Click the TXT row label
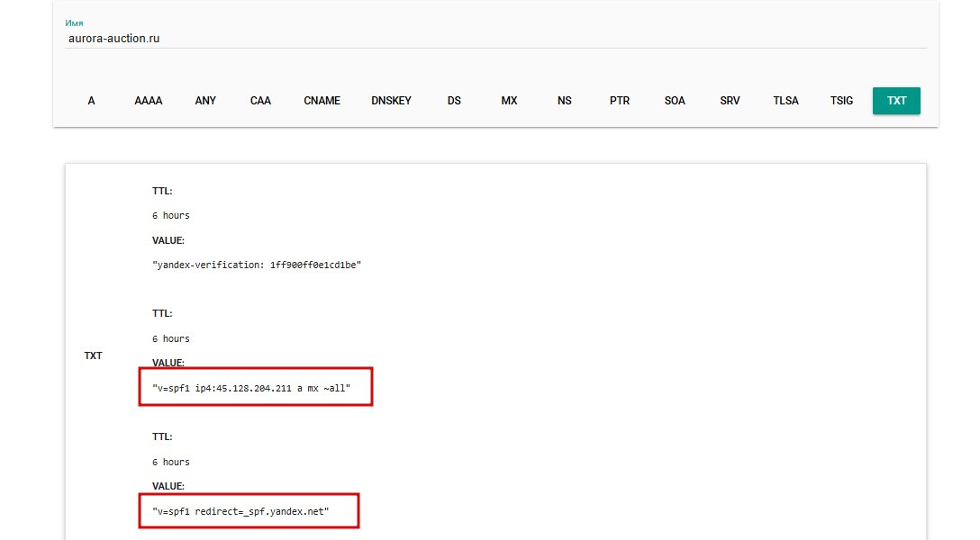 click(93, 355)
